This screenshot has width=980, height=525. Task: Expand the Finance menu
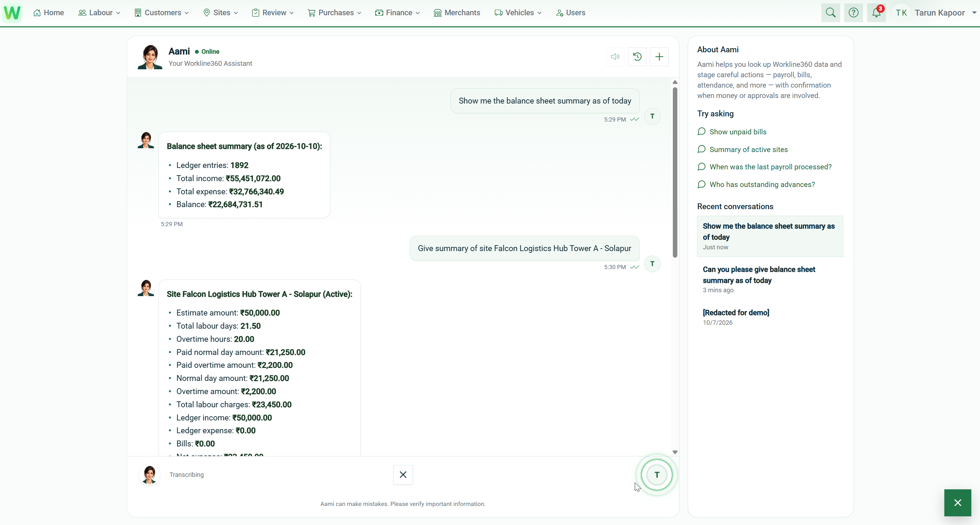tap(398, 12)
